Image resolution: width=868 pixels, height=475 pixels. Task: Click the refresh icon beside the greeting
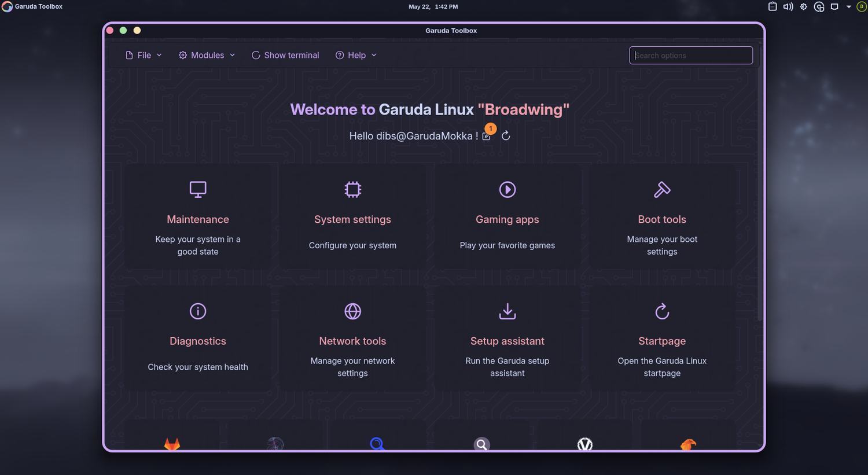click(x=506, y=135)
